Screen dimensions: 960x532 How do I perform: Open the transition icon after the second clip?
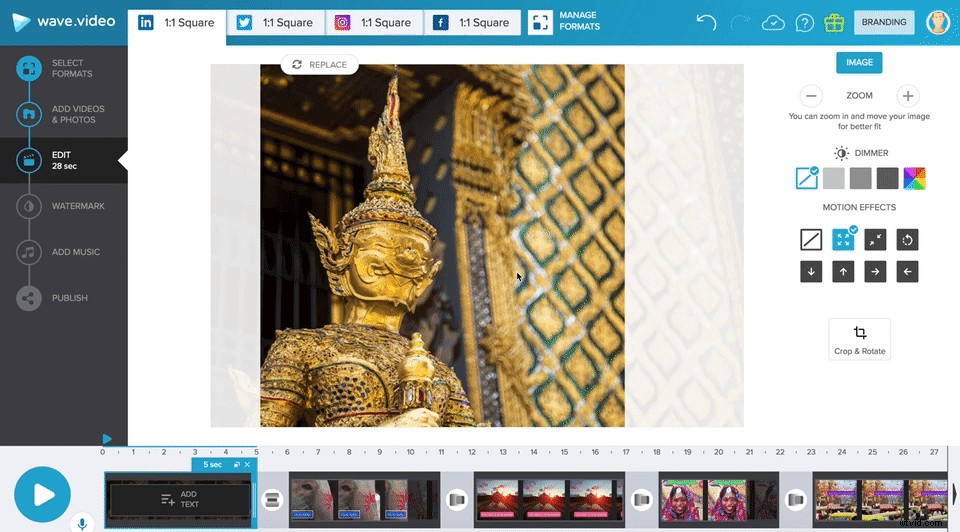pos(457,500)
